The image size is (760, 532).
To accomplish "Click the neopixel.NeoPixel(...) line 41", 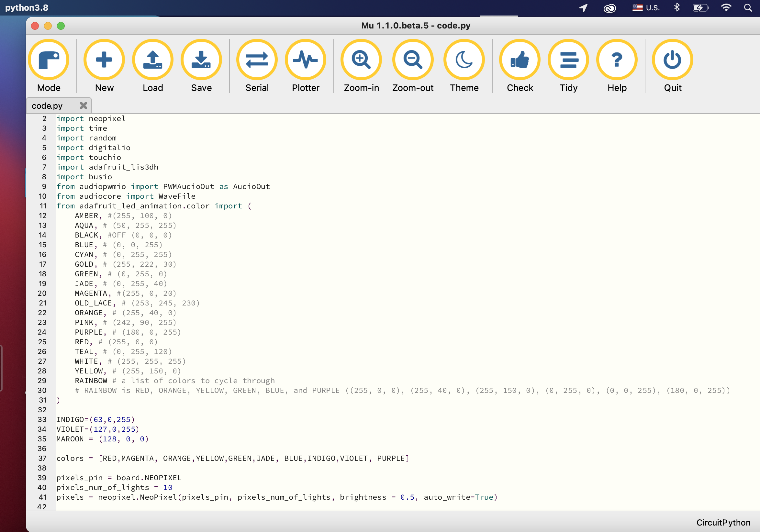I will point(277,497).
